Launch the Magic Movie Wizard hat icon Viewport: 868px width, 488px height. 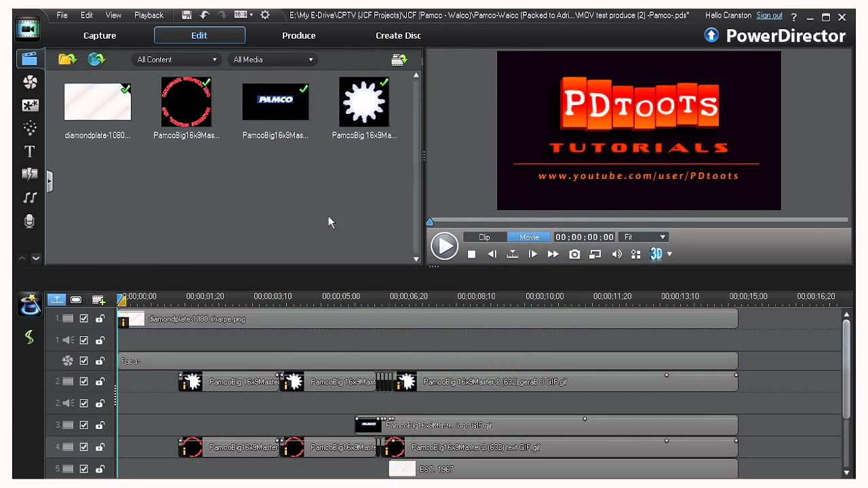(29, 304)
